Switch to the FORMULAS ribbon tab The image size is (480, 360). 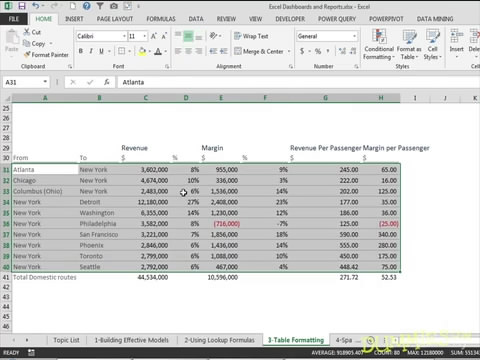[x=161, y=19]
